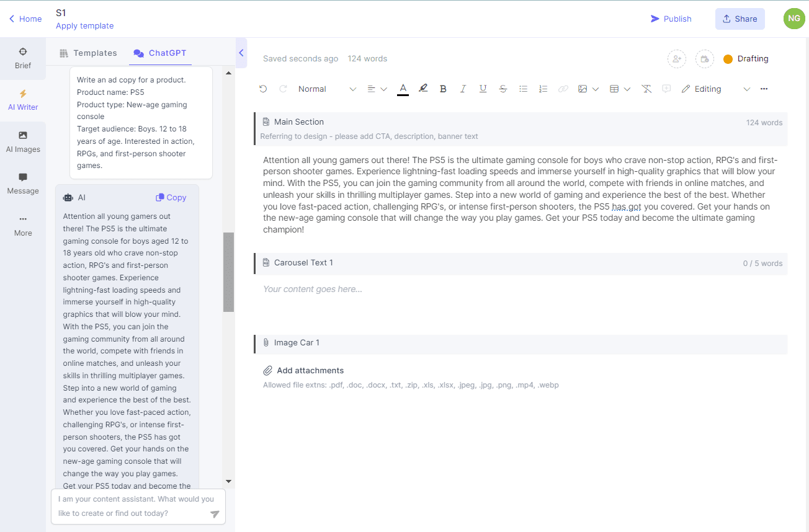This screenshot has height=532, width=809.
Task: Click the Main Section '124 words' counter
Action: click(764, 123)
